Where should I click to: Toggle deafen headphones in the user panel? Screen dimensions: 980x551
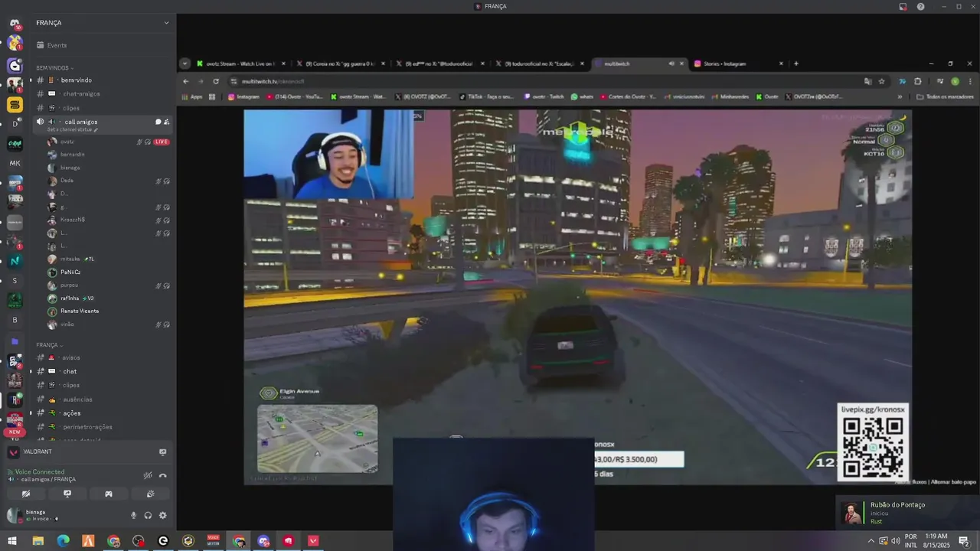point(148,516)
